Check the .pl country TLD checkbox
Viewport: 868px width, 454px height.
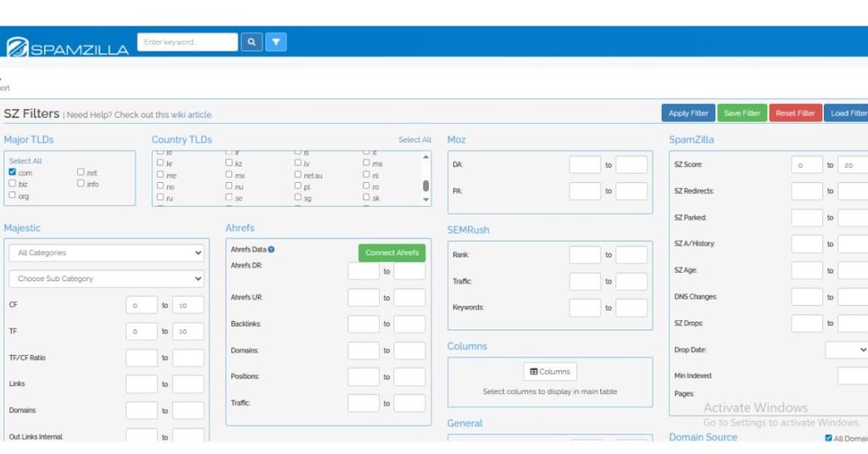tap(298, 185)
